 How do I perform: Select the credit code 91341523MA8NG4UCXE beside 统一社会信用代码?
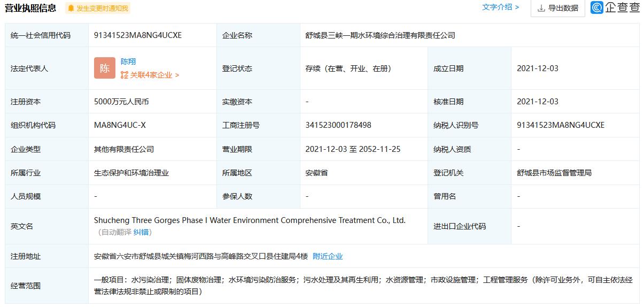point(138,35)
